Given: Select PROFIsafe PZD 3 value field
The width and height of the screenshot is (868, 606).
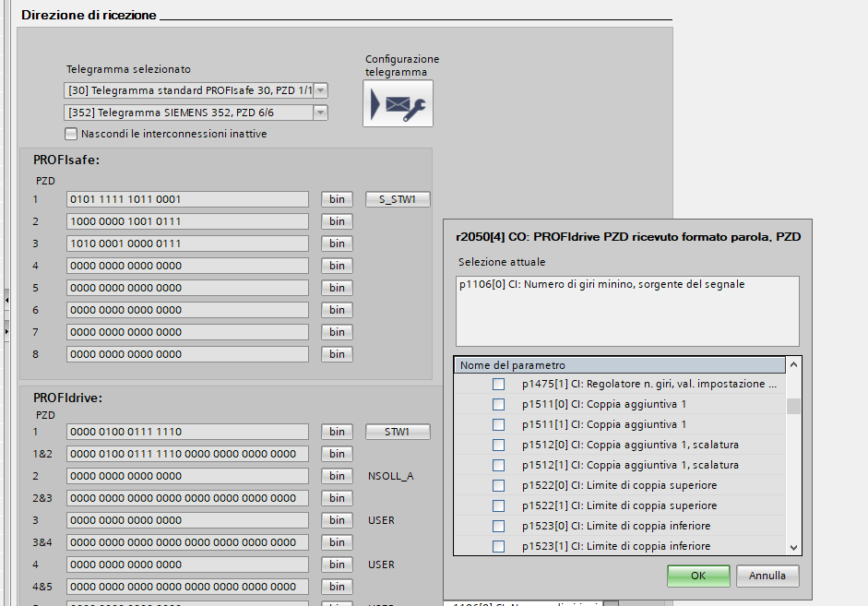Looking at the screenshot, I should click(x=187, y=244).
